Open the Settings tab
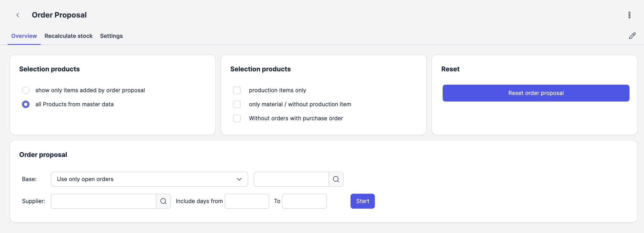 (x=111, y=36)
